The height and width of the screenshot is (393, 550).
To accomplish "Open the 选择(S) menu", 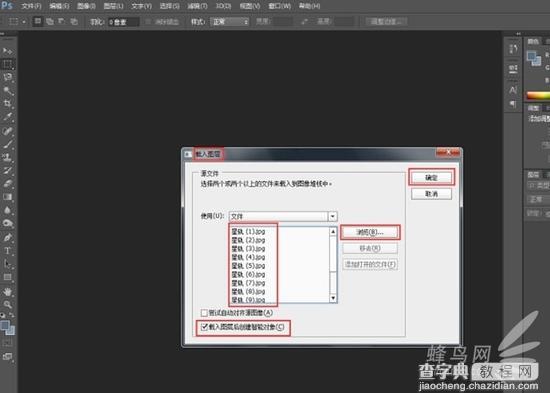I will pyautogui.click(x=169, y=6).
